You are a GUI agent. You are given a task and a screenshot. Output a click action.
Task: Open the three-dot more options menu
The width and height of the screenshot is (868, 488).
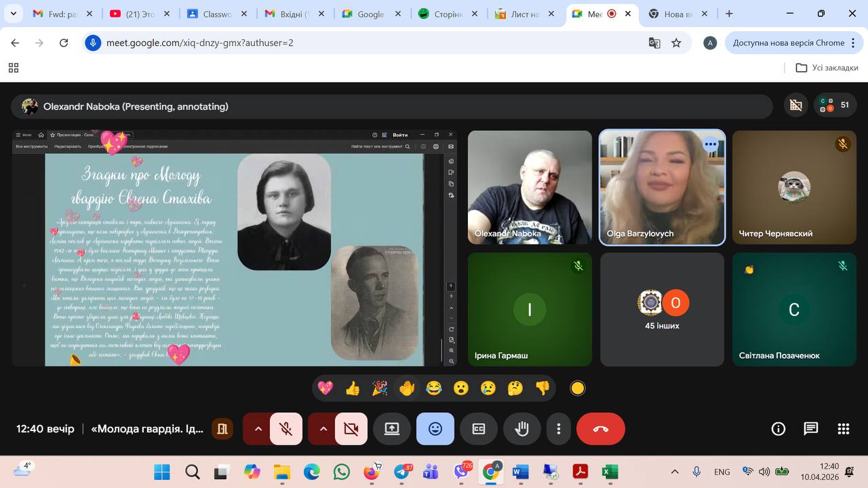tap(559, 429)
